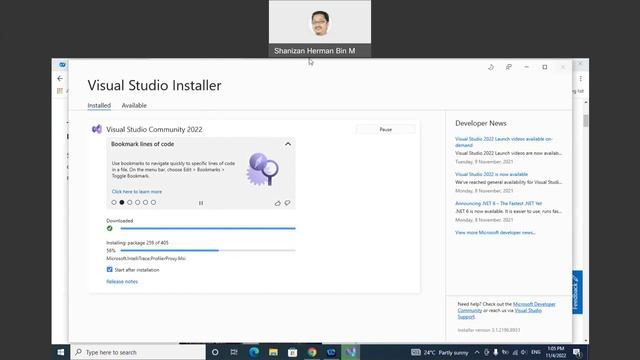Open Visual Studio 2022 is now available news

tap(491, 174)
